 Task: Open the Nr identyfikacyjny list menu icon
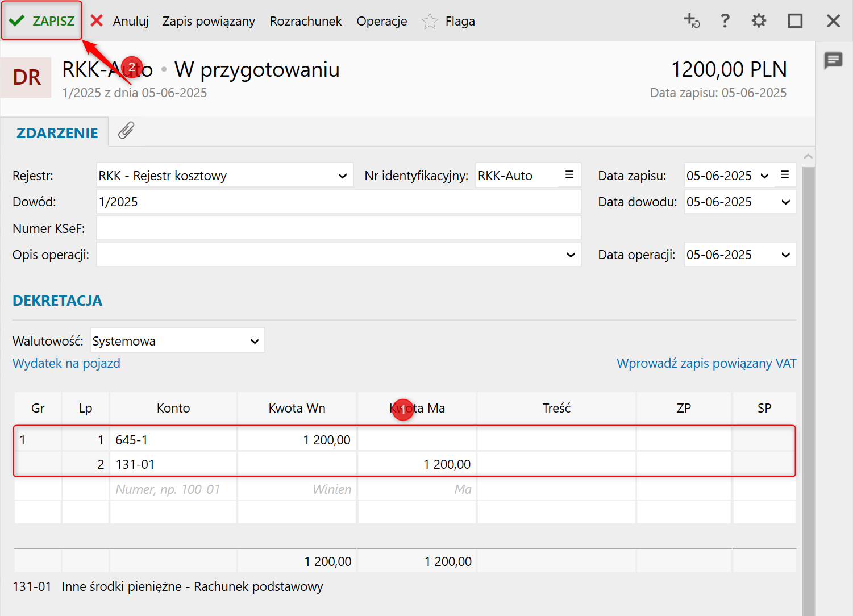pyautogui.click(x=569, y=175)
